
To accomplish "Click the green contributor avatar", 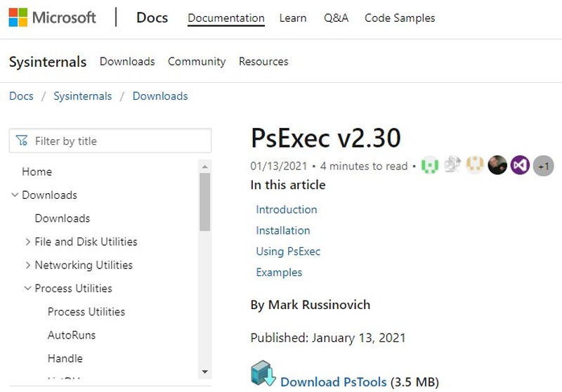I will pos(430,166).
